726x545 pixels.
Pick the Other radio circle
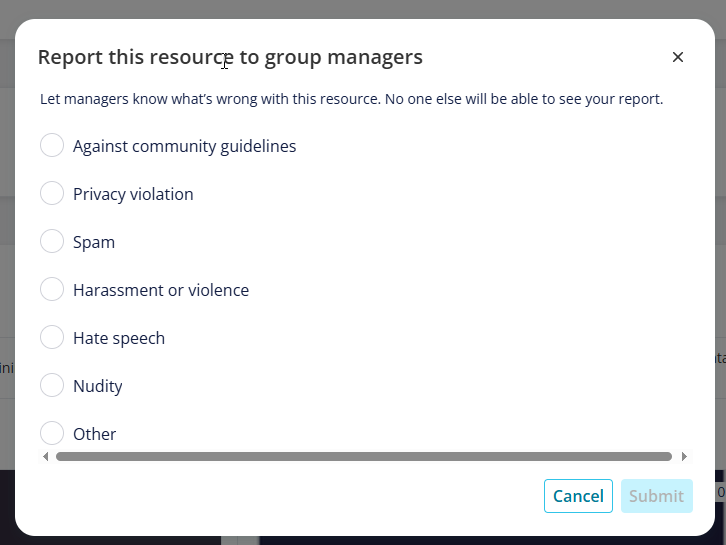click(52, 433)
